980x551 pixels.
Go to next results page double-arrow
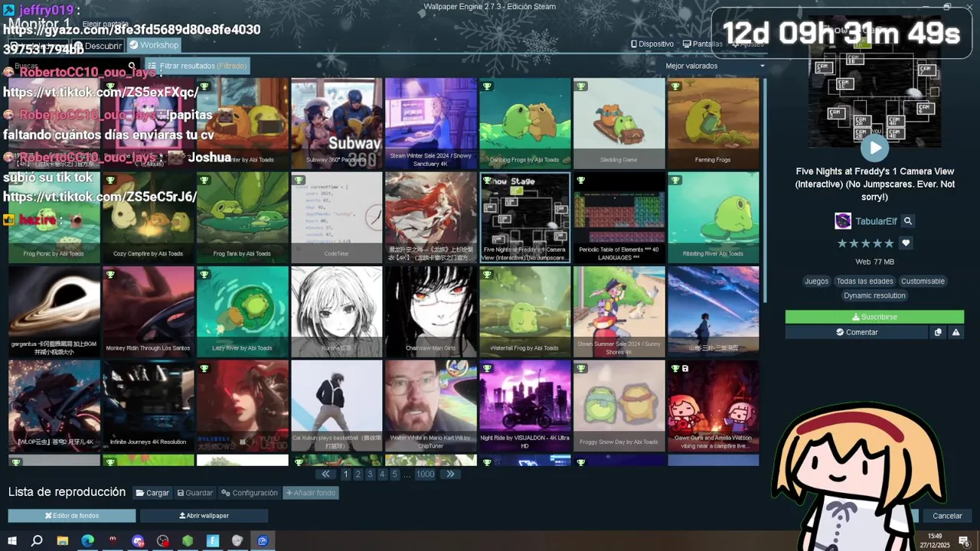450,474
